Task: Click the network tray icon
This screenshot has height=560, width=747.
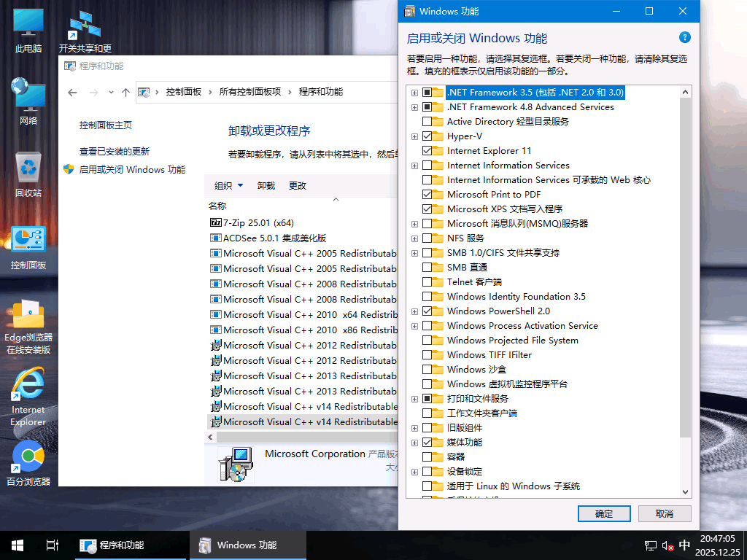Action: (x=650, y=545)
